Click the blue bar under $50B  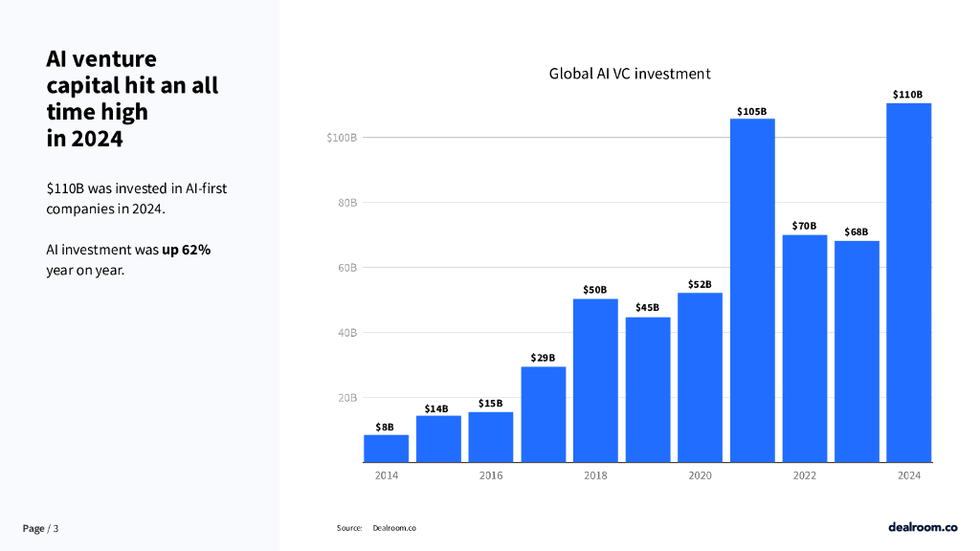[595, 381]
